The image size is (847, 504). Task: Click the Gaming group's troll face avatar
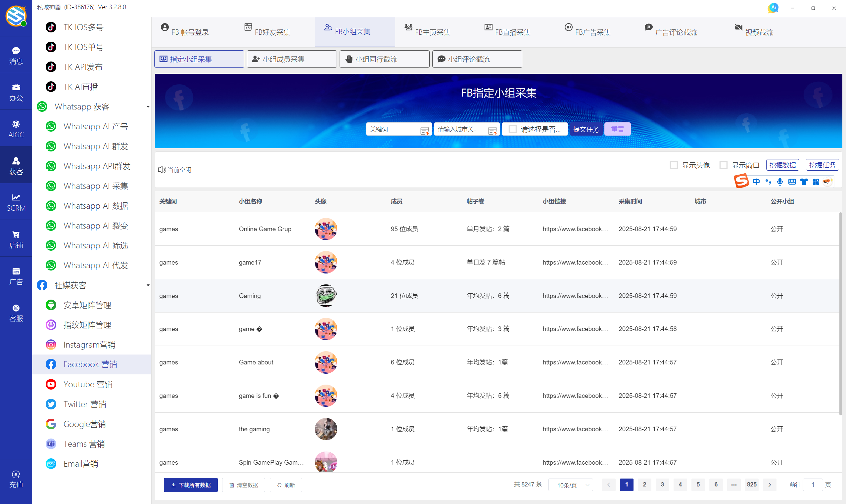click(x=326, y=295)
